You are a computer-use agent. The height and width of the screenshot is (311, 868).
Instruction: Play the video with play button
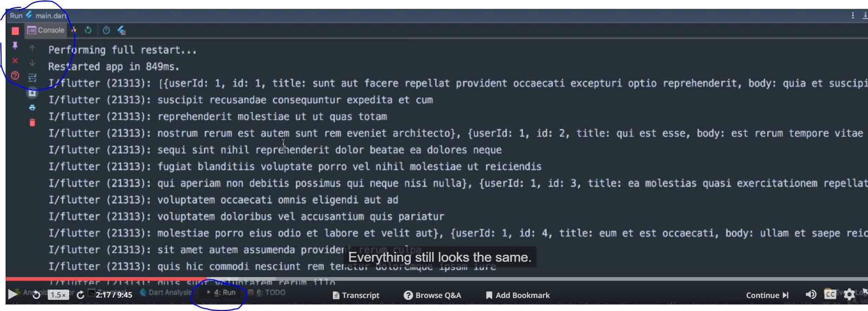13,294
